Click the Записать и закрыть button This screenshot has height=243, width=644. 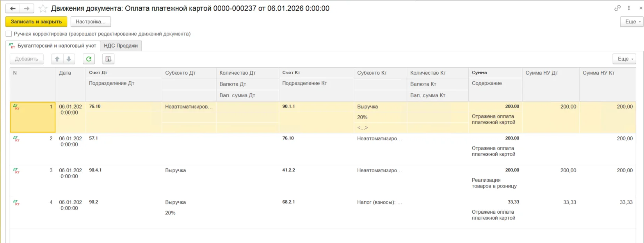(x=36, y=22)
